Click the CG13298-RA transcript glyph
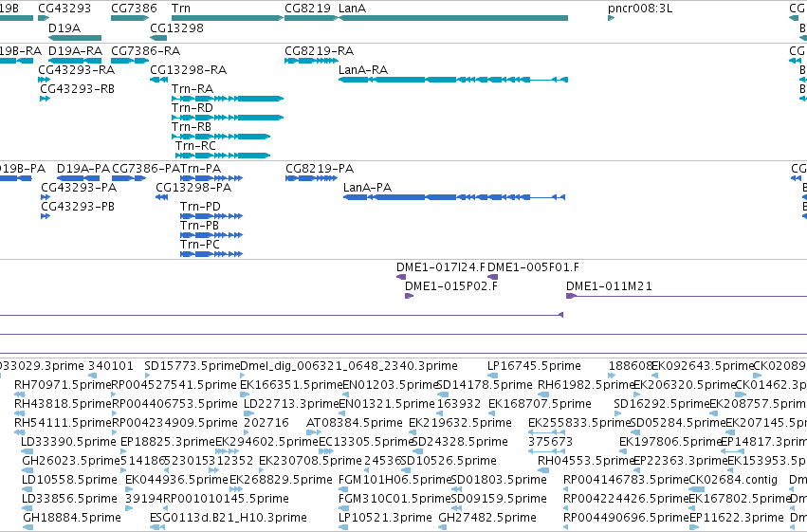Image resolution: width=807 pixels, height=532 pixels. (158, 80)
